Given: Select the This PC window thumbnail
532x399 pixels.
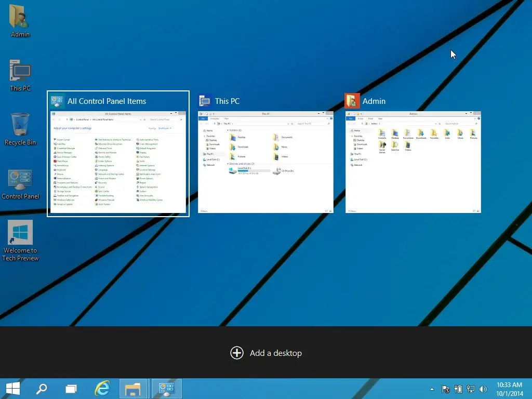Looking at the screenshot, I should click(x=265, y=162).
